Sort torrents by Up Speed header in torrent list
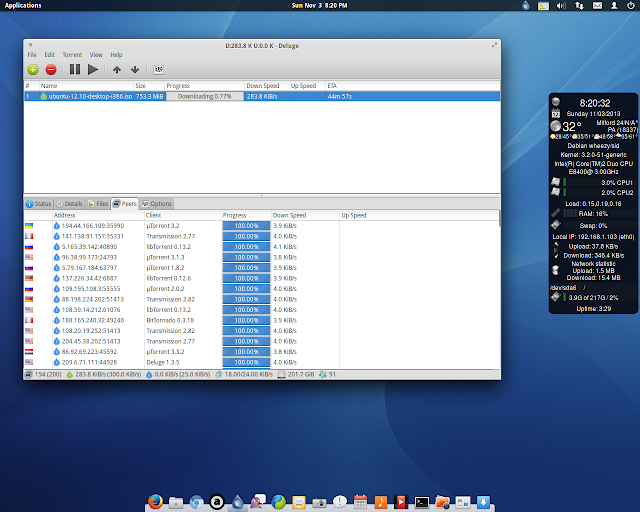This screenshot has height=512, width=640. 307,86
